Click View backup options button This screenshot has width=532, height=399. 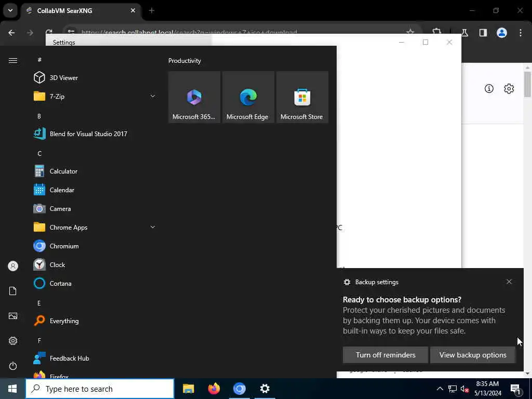473,355
